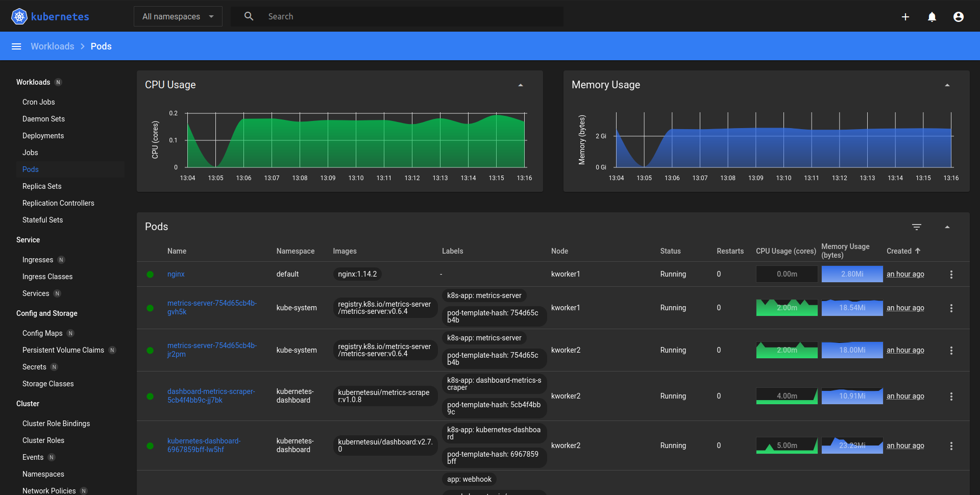Open actions menu for kubernetes-dashboard pod
Viewport: 980px width, 495px height.
point(951,446)
